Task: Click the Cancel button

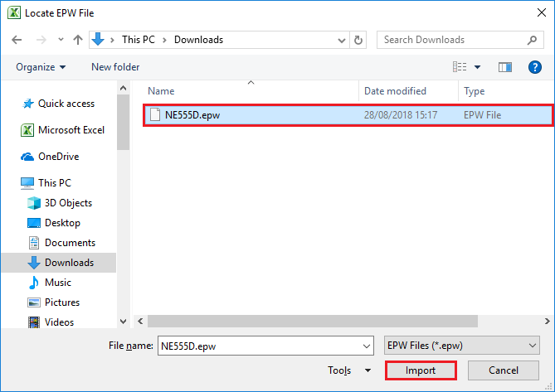Action: coord(504,370)
